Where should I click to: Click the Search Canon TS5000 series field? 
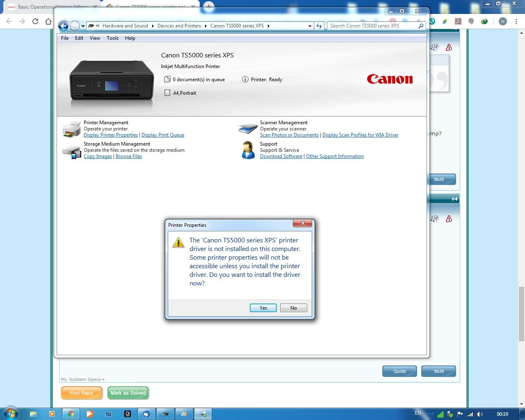(372, 26)
